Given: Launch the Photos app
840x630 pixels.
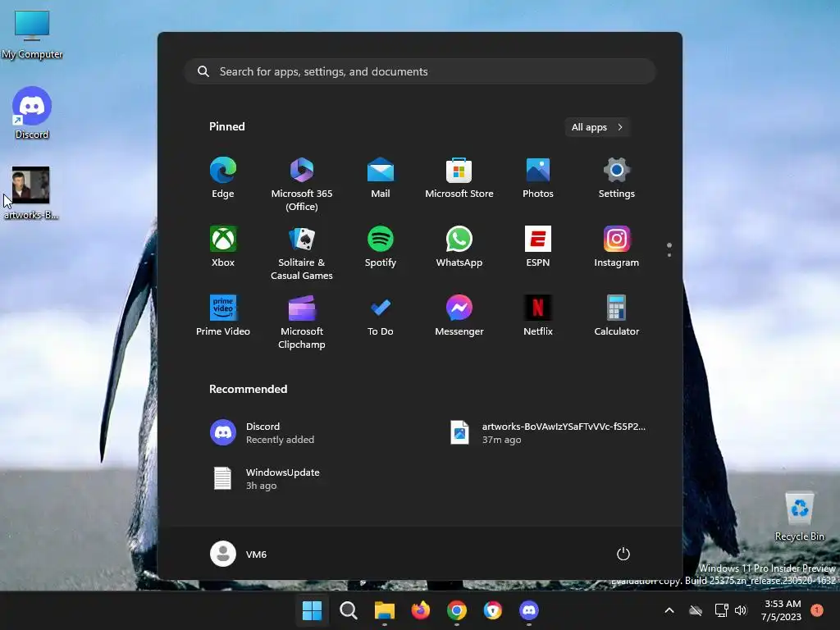Looking at the screenshot, I should coord(538,178).
